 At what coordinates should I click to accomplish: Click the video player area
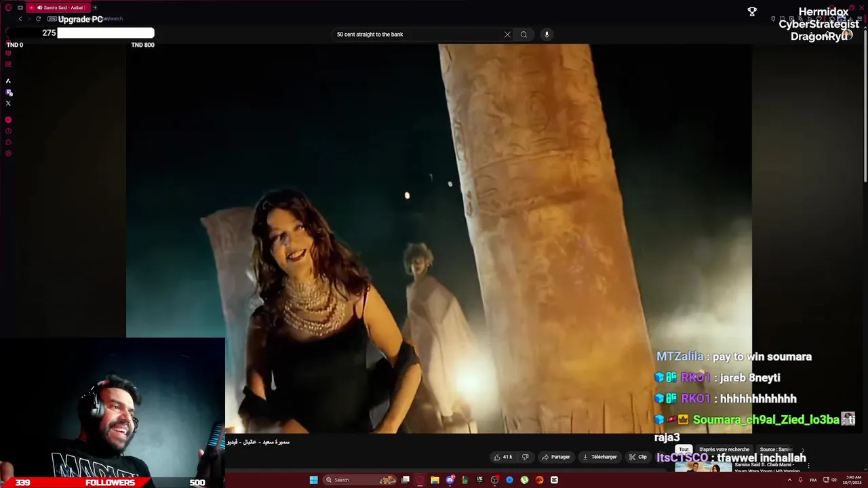click(x=439, y=239)
